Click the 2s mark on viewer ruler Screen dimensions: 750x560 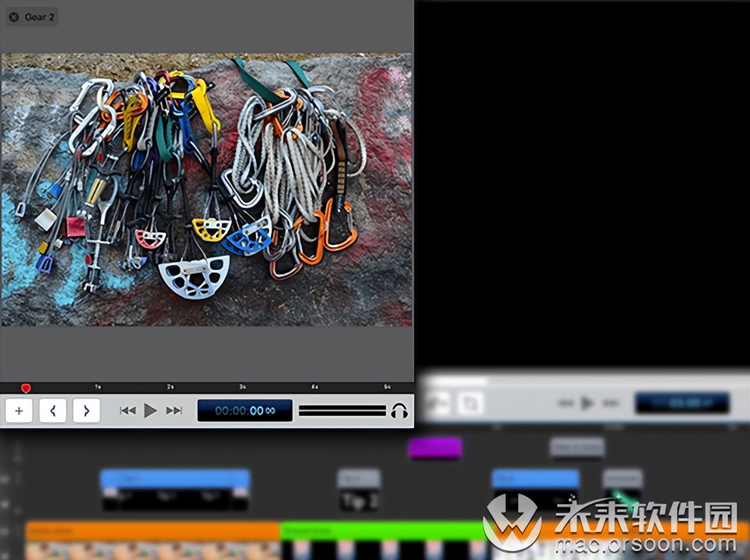(170, 387)
